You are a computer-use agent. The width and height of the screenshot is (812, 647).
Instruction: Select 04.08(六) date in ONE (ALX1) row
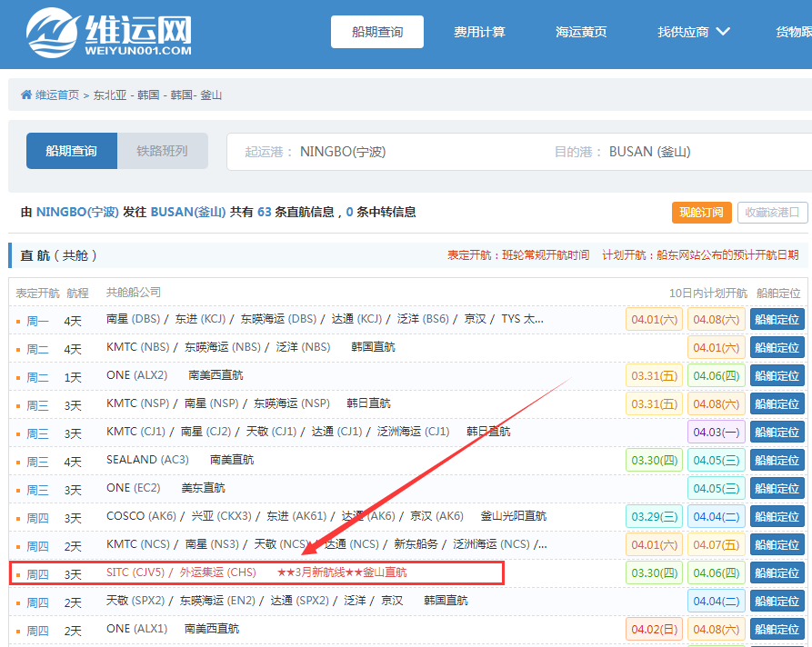point(717,630)
